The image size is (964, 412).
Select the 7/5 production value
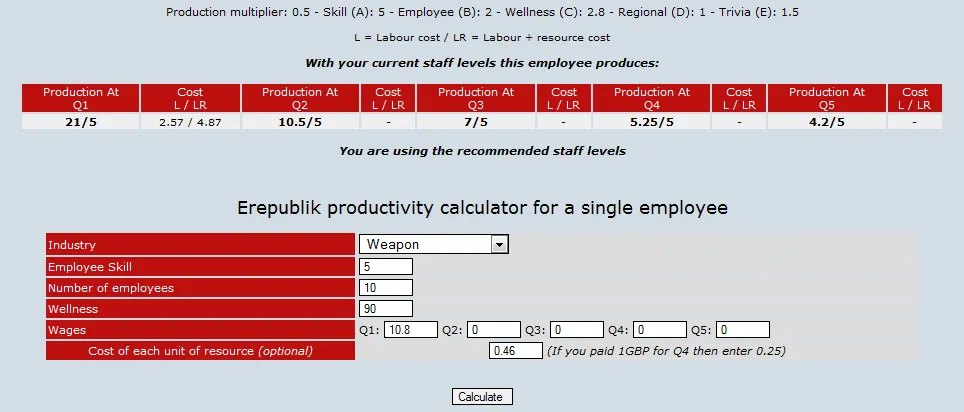click(476, 122)
